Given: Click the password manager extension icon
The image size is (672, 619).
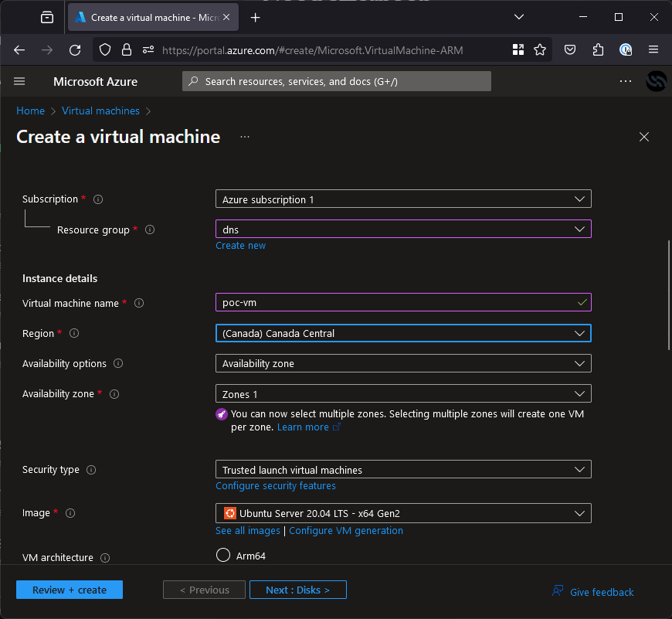Looking at the screenshot, I should (x=626, y=49).
